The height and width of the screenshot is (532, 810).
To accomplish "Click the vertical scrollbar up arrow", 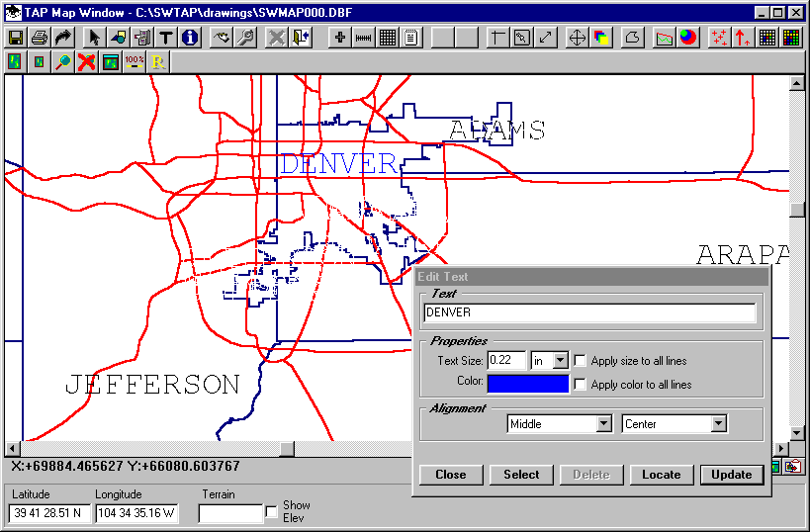I will 796,83.
